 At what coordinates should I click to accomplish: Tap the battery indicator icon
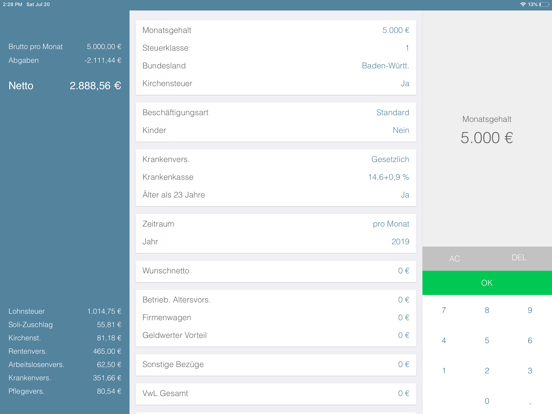coord(544,4)
